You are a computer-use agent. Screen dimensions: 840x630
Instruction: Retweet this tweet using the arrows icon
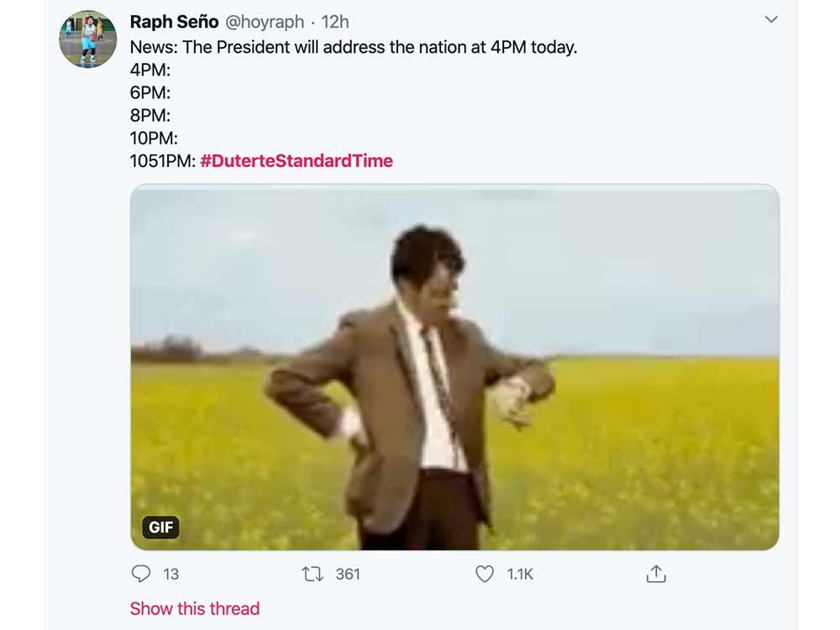coord(312,574)
